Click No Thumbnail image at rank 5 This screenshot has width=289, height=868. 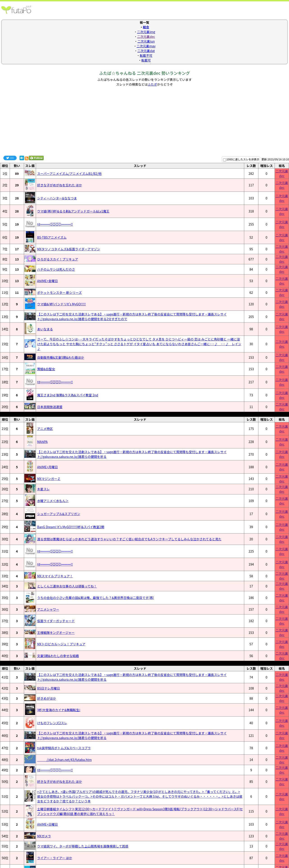pos(30,224)
